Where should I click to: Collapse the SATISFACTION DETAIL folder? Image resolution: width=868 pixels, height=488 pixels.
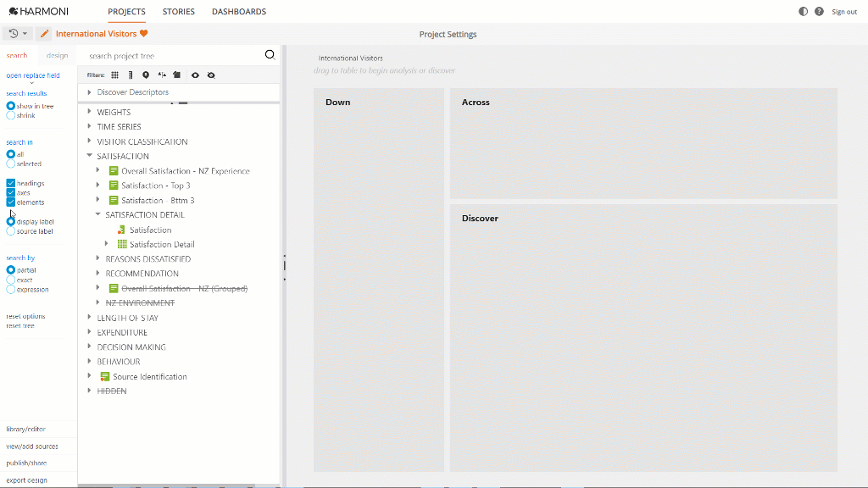97,214
